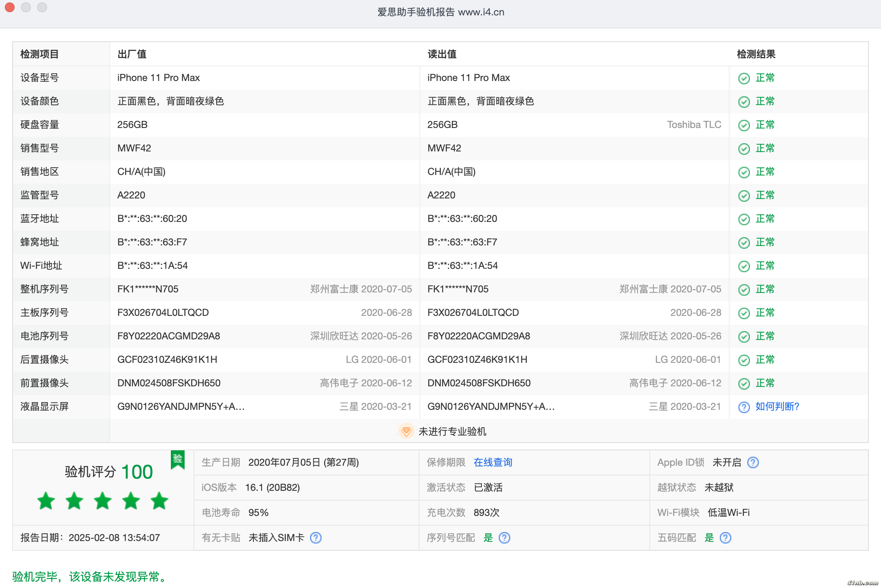Image resolution: width=881 pixels, height=588 pixels.
Task: Click green check icon in 电池序列号 row
Action: [744, 337]
